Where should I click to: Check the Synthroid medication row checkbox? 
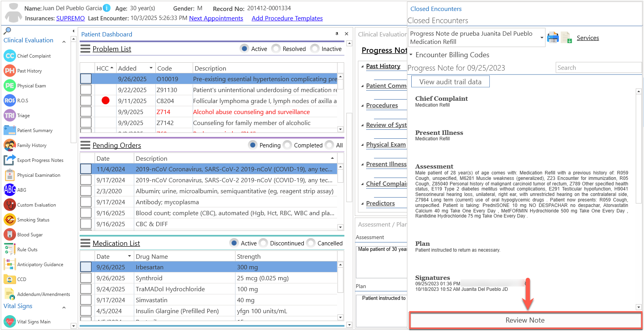(86, 278)
